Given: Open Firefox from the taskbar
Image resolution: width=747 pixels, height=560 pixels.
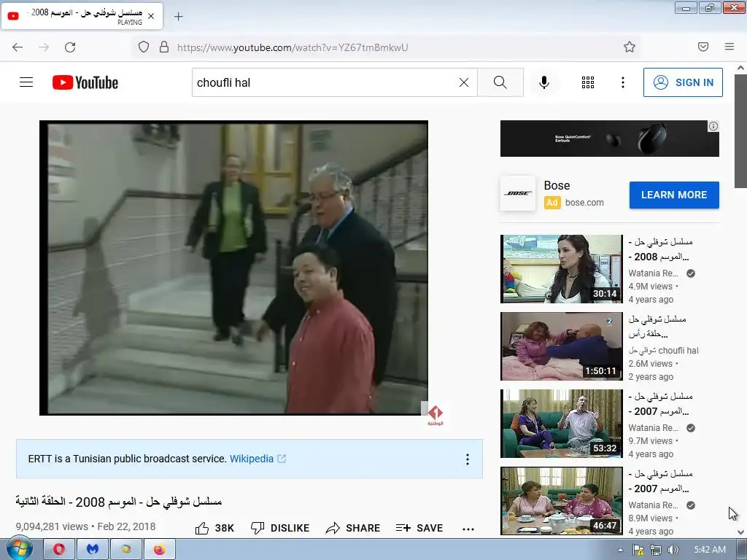Looking at the screenshot, I should click(159, 549).
